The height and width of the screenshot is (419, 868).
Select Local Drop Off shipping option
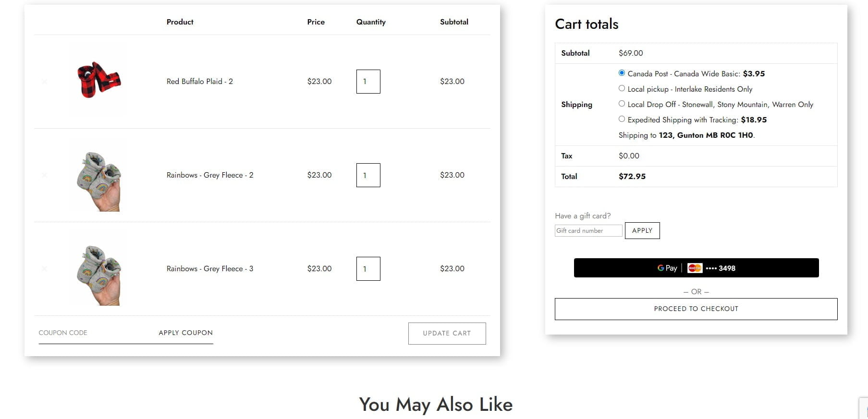tap(622, 104)
